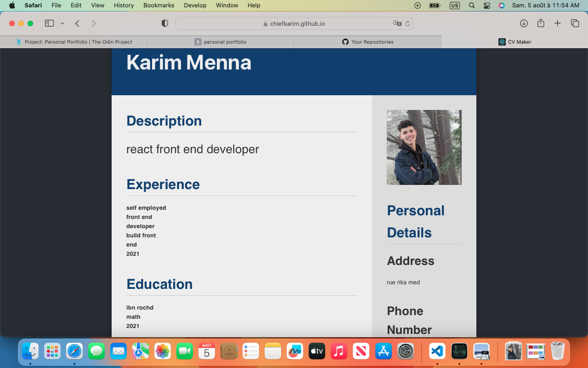Open the US input source menu
Screen dimensions: 588x368
pyautogui.click(x=454, y=6)
